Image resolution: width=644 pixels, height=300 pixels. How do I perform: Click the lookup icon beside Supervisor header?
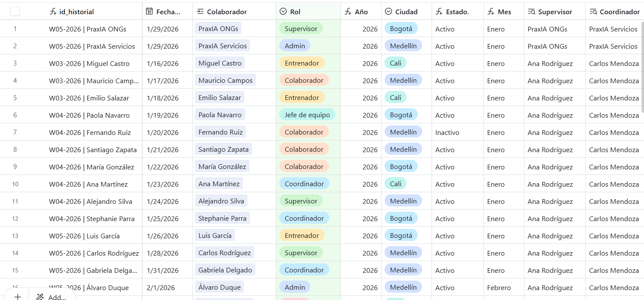pos(531,12)
